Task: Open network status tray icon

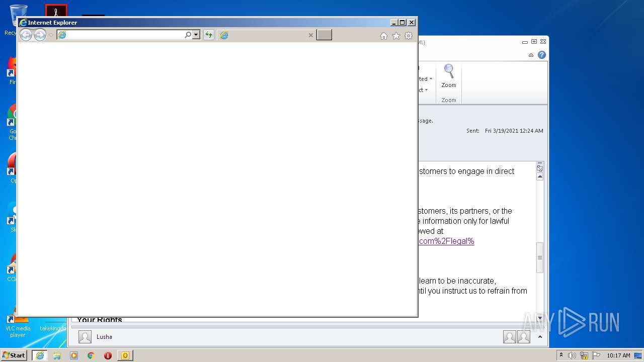Action: click(x=584, y=355)
